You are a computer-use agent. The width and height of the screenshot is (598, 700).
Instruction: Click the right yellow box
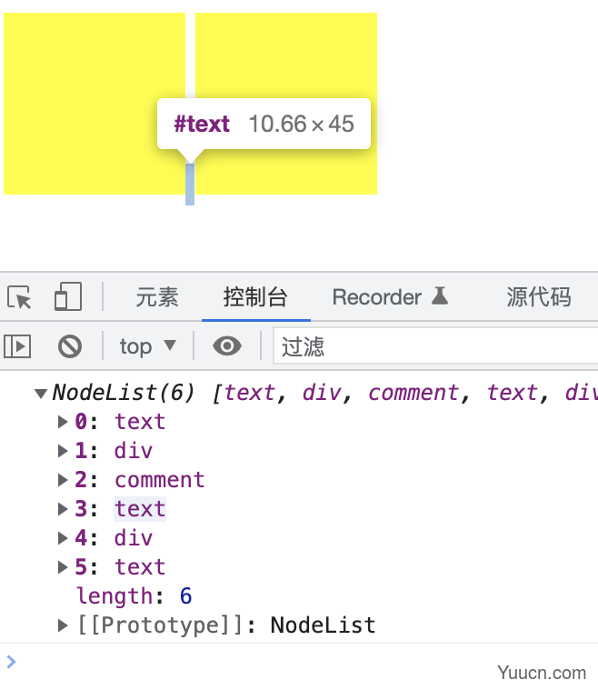[286, 103]
